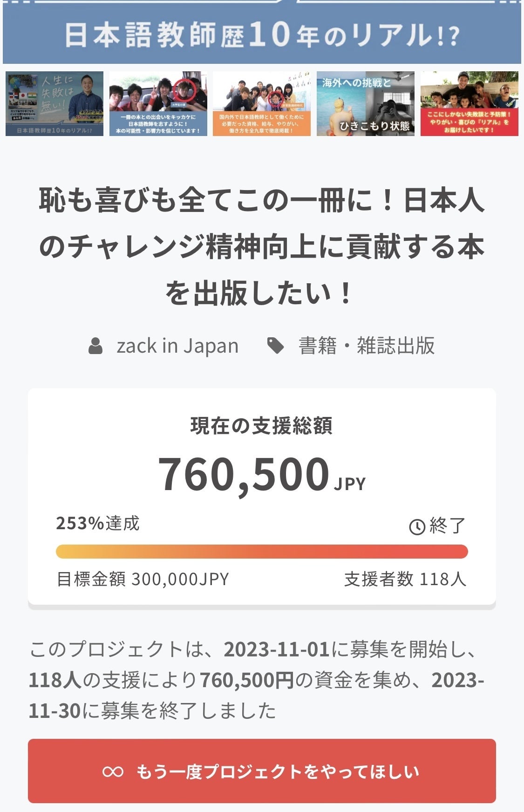Select the 人生に失敗は無い thumbnail
Image resolution: width=524 pixels, height=812 pixels.
[54, 104]
